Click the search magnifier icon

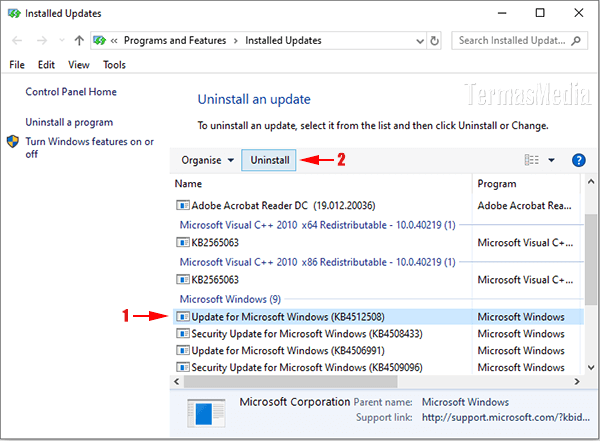576,41
